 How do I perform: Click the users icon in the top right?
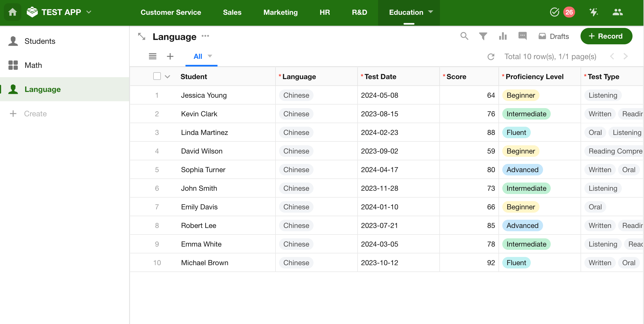pos(617,12)
